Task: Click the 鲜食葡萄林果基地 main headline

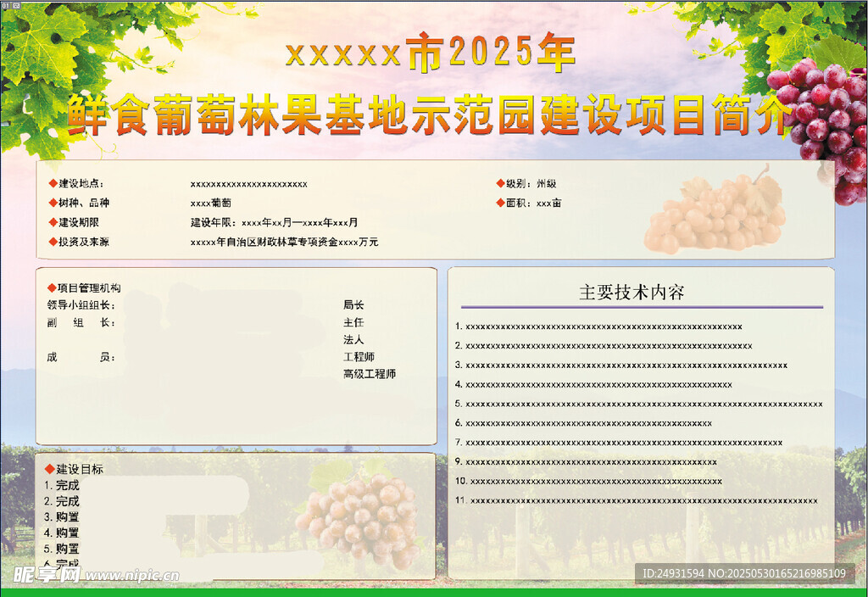Action: tap(428, 116)
